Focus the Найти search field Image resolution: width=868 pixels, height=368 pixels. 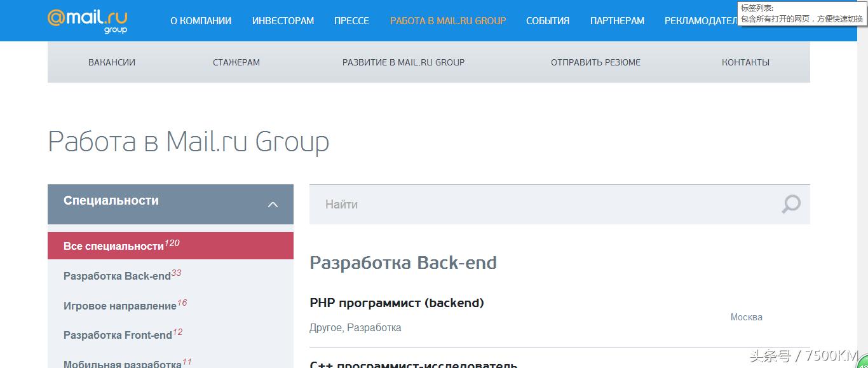tap(540, 205)
